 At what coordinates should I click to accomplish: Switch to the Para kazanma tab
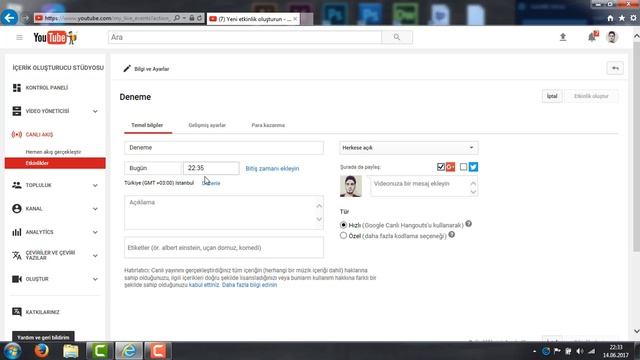point(268,125)
